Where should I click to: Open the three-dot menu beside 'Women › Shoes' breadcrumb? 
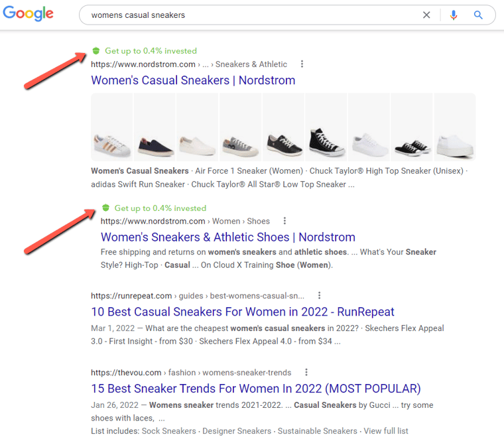[x=284, y=221]
